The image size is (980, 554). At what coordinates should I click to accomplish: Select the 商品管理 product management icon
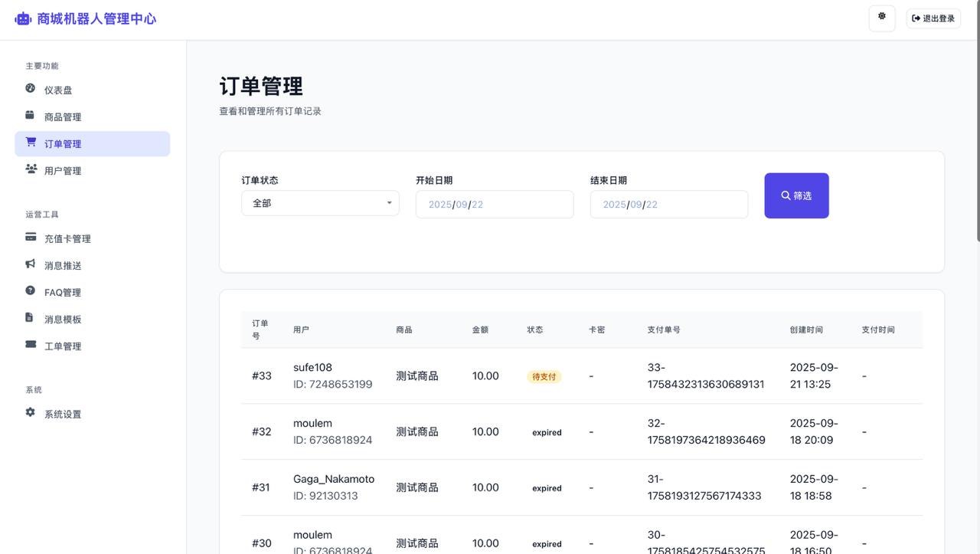(x=31, y=116)
